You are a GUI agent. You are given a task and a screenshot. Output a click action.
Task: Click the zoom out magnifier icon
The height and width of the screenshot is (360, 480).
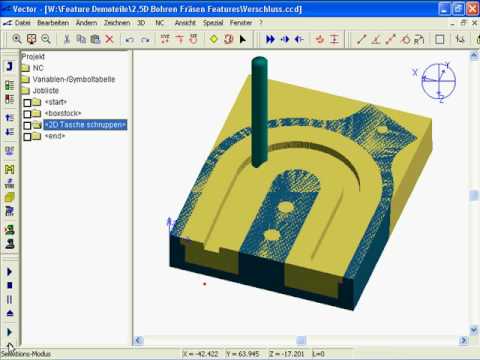46,39
